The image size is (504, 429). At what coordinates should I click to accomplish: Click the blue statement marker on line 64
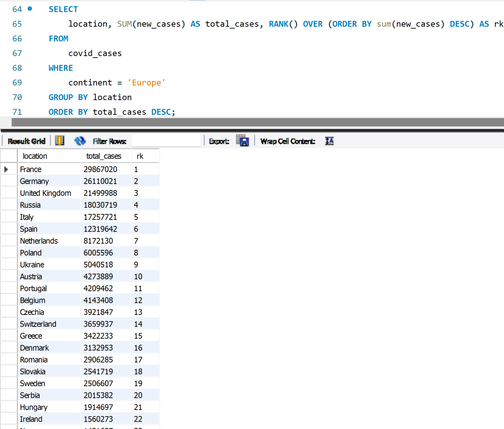click(x=30, y=9)
